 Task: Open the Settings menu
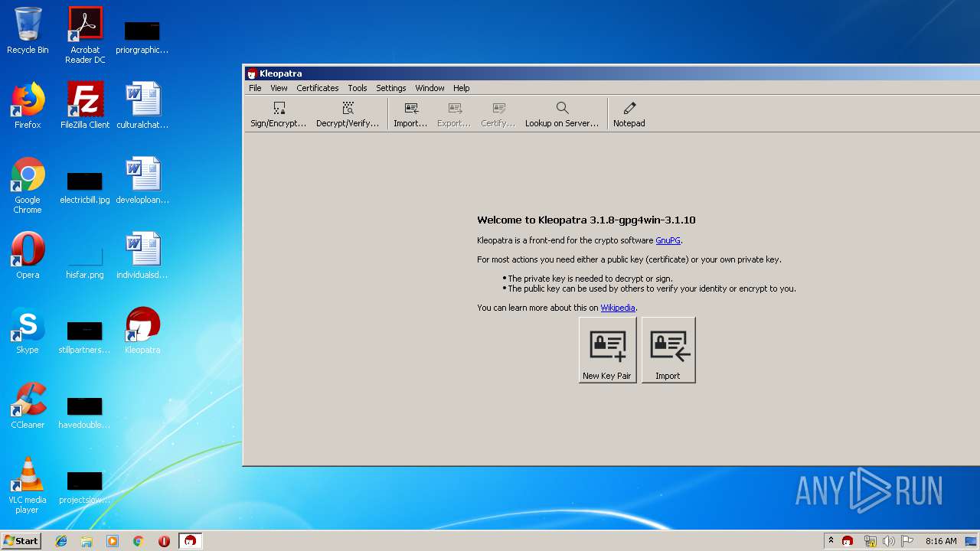[391, 88]
